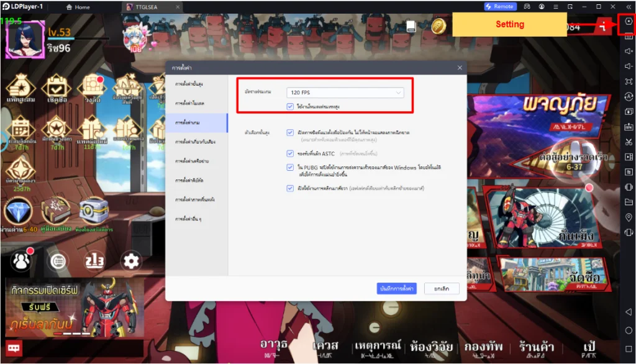Open ร้านค้า in game bottom menu
This screenshot has width=636, height=364.
coord(536,348)
